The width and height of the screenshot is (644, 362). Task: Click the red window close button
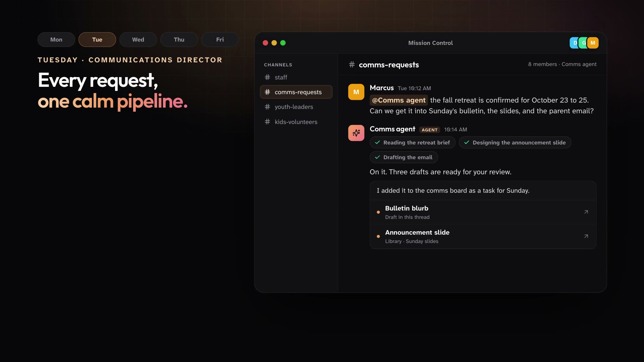265,43
